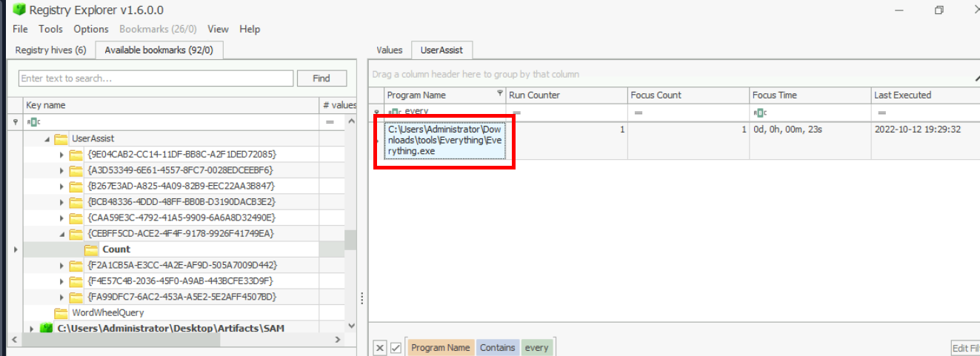The image size is (980, 356).
Task: Open the Edit Filter button
Action: pos(965,348)
